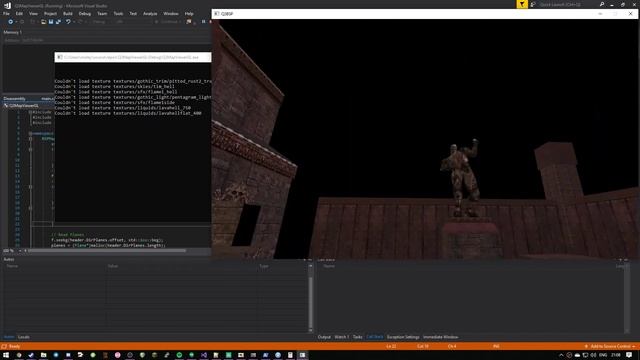This screenshot has height=360, width=640.
Task: Switch to the Output tab
Action: pyautogui.click(x=324, y=337)
